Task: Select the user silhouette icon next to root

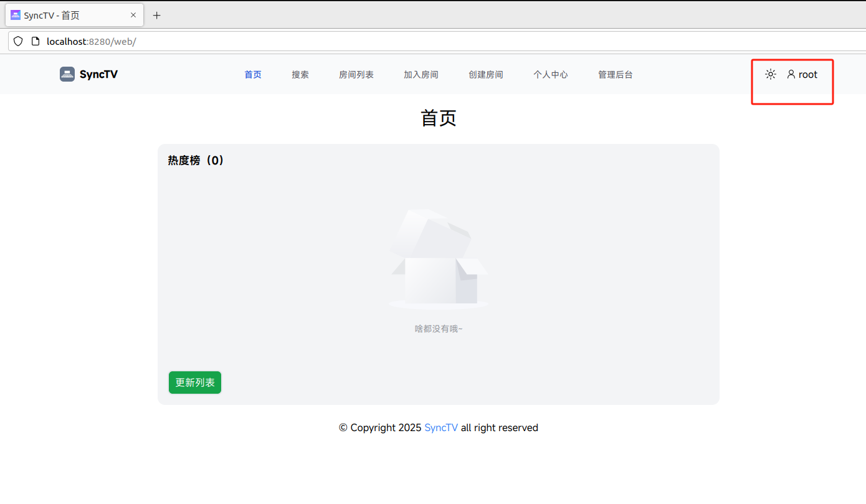Action: point(790,74)
